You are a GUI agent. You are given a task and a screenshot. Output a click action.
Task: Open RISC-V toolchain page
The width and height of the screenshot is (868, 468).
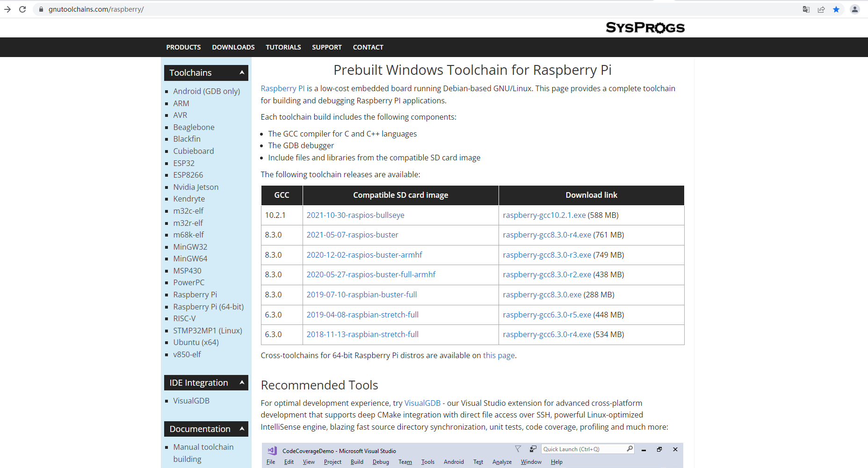click(x=184, y=318)
